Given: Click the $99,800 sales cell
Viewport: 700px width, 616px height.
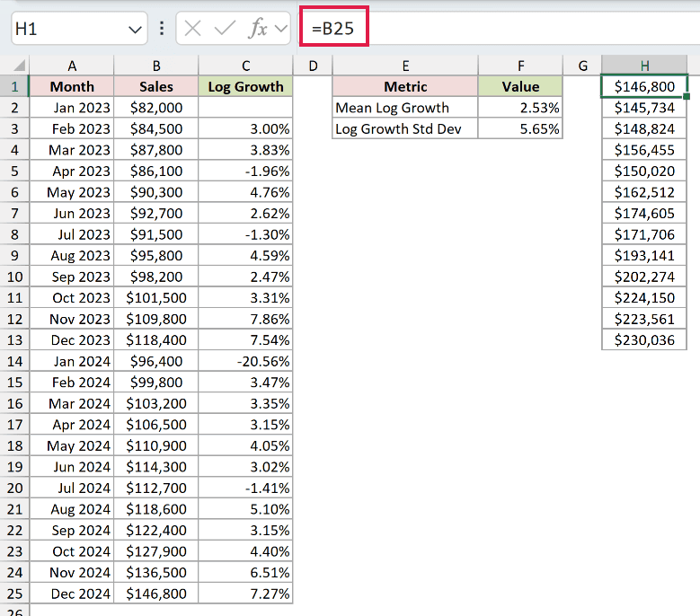Looking at the screenshot, I should click(156, 383).
